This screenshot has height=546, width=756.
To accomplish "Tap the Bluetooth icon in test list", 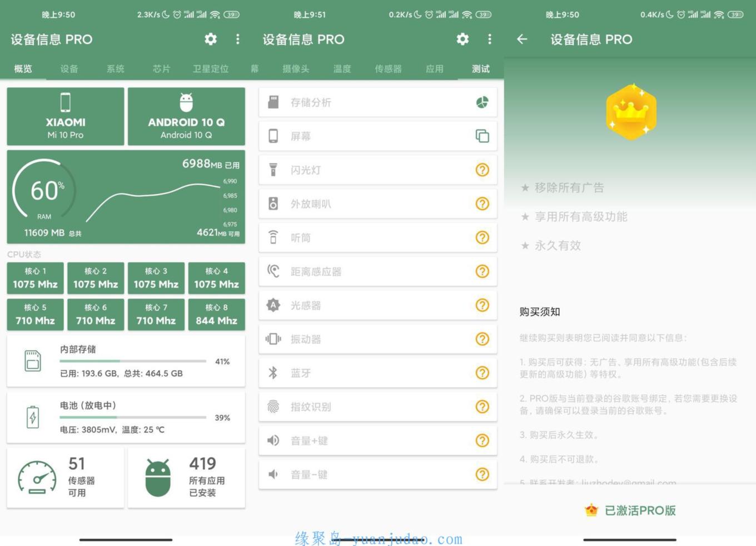I will (x=273, y=373).
